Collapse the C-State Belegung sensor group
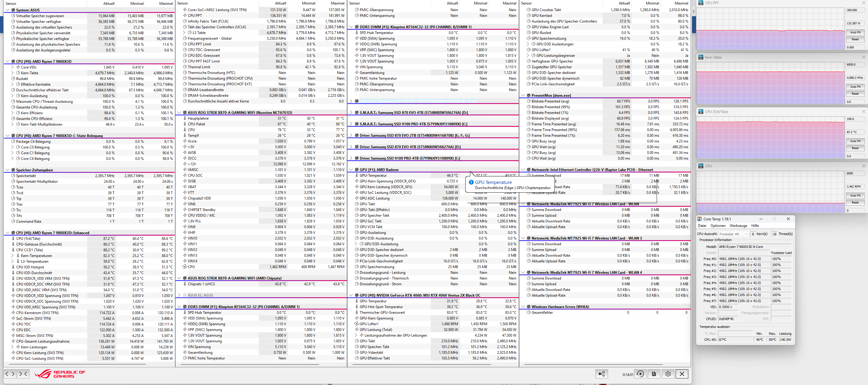 pyautogui.click(x=8, y=136)
